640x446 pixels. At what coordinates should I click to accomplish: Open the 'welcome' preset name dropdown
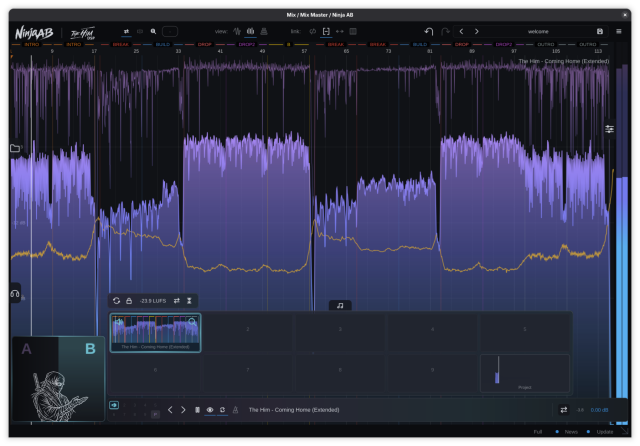(538, 31)
